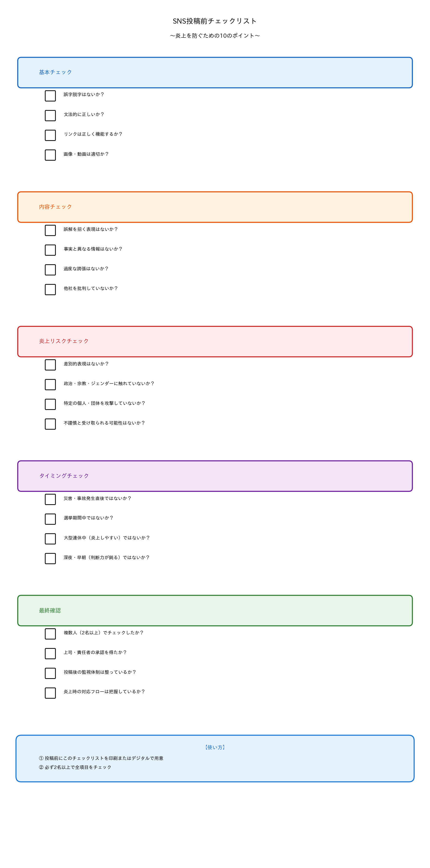Image resolution: width=430 pixels, height=868 pixels.
Task: Check 複数人（2名以上）でチェックしたか？ box
Action: (x=50, y=634)
